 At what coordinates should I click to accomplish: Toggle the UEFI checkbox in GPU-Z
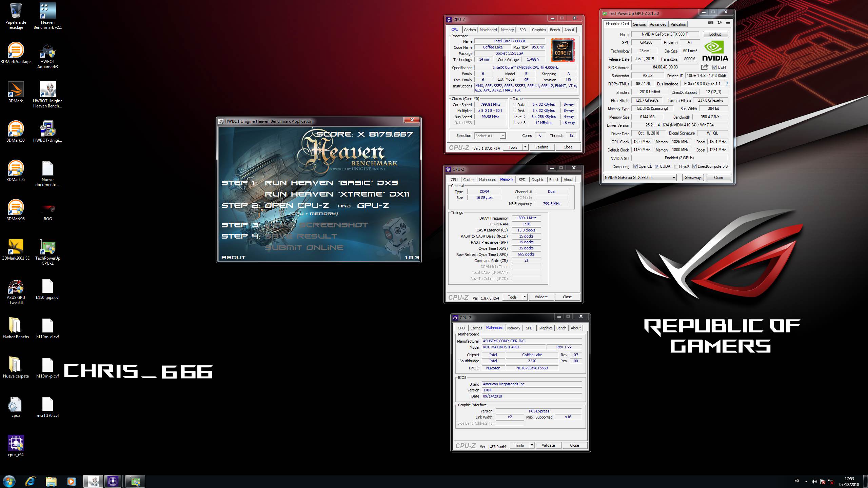[715, 67]
